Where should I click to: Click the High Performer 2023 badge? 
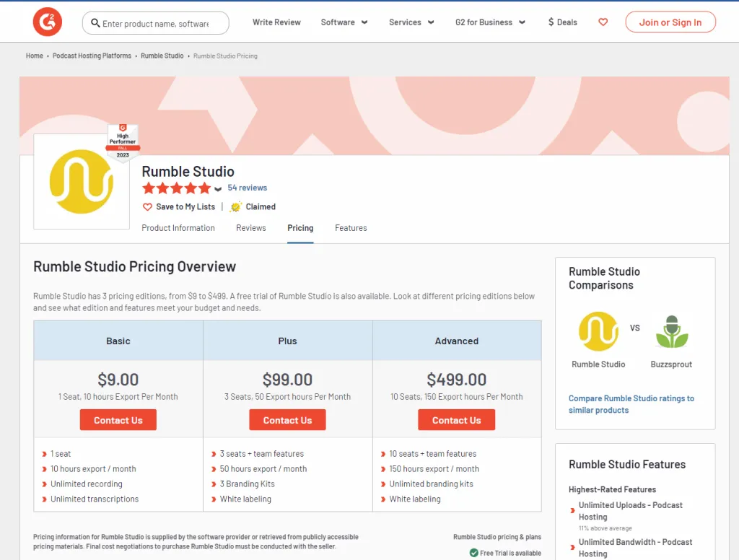click(123, 143)
